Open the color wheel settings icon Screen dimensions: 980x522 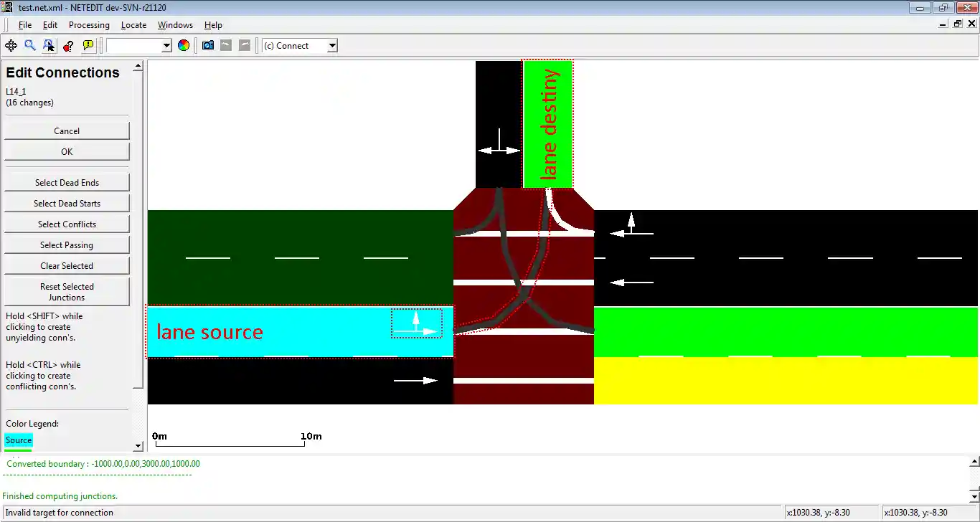coord(184,46)
